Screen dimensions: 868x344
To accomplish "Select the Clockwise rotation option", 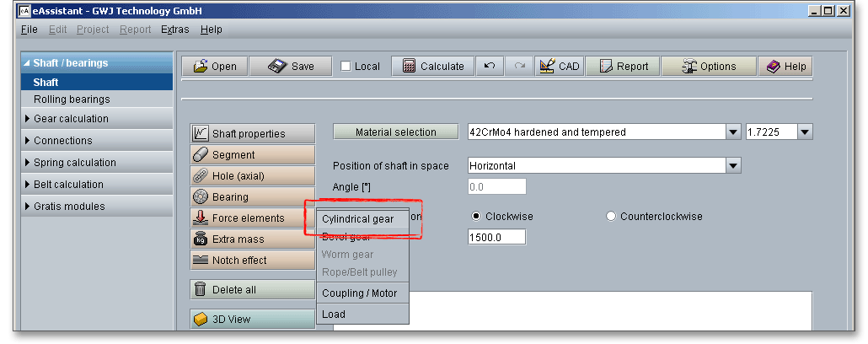I will pyautogui.click(x=476, y=217).
